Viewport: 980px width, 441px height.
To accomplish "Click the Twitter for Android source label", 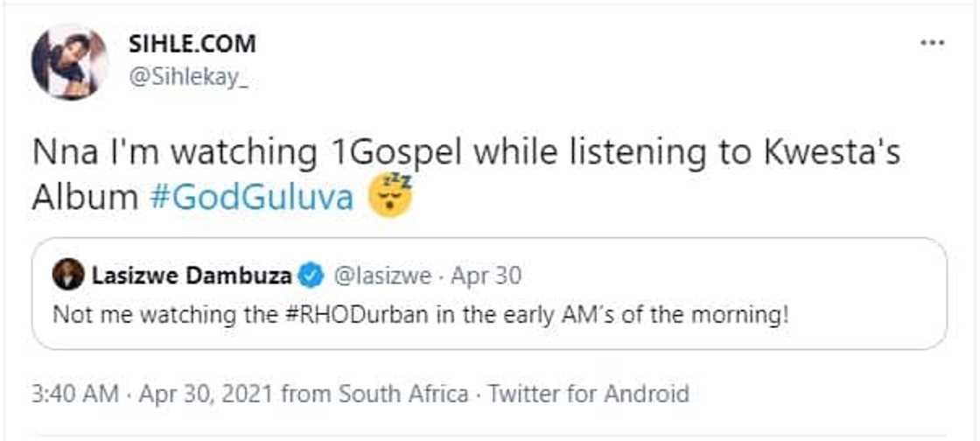I will coord(588,394).
